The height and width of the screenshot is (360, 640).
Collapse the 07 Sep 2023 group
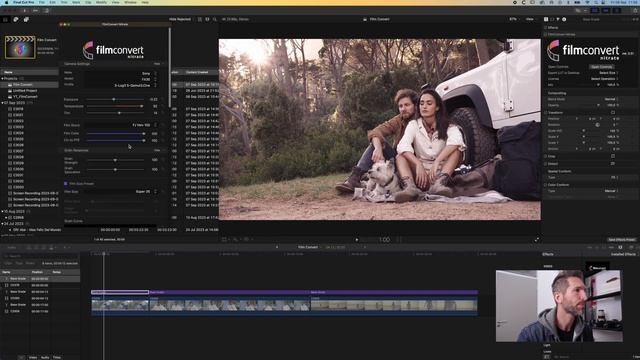[x=2, y=103]
